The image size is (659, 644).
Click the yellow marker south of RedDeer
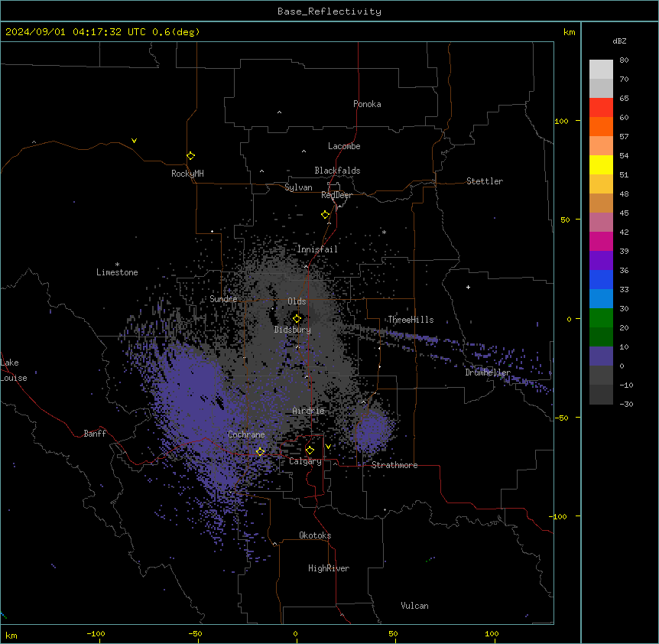326,215
